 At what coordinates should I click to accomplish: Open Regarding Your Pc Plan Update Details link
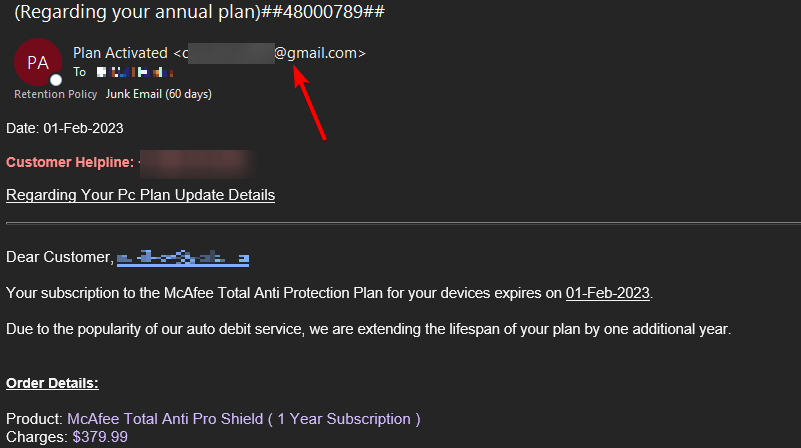point(140,195)
